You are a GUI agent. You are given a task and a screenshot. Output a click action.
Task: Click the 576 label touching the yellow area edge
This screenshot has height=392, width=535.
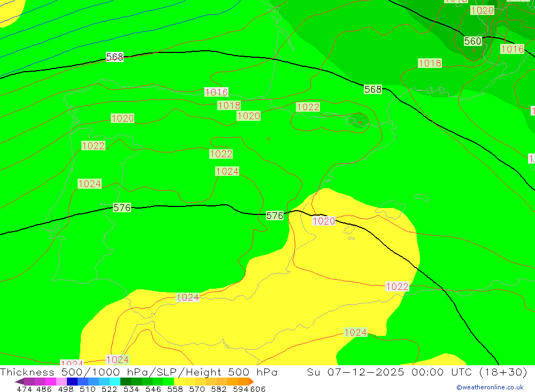click(274, 216)
